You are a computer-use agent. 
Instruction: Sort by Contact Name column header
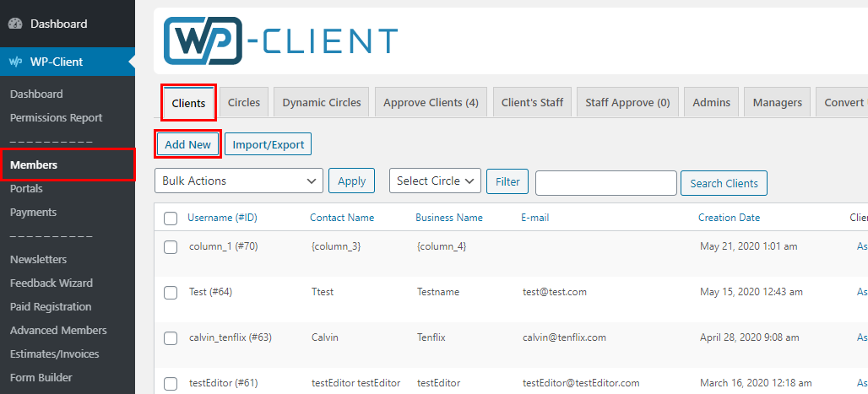pyautogui.click(x=342, y=218)
